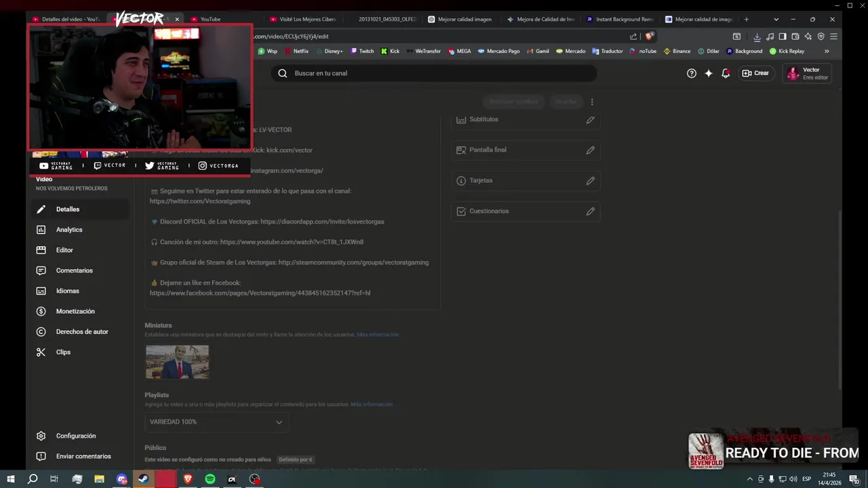The height and width of the screenshot is (488, 868).
Task: Click the taskbar volume speaker icon
Action: coord(793,479)
